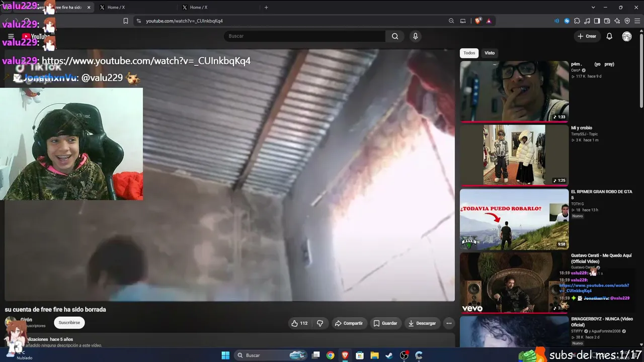Image resolution: width=644 pixels, height=362 pixels.
Task: Click the Descargar button
Action: point(422,323)
